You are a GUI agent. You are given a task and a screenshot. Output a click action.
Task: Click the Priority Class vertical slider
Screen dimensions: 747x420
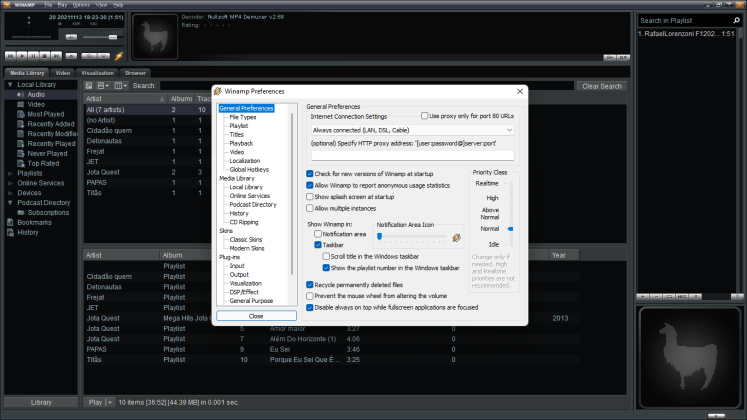[511, 213]
